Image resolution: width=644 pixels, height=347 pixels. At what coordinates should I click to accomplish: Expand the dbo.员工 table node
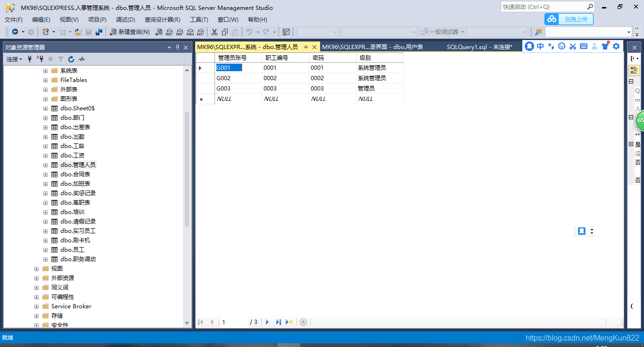pos(46,250)
